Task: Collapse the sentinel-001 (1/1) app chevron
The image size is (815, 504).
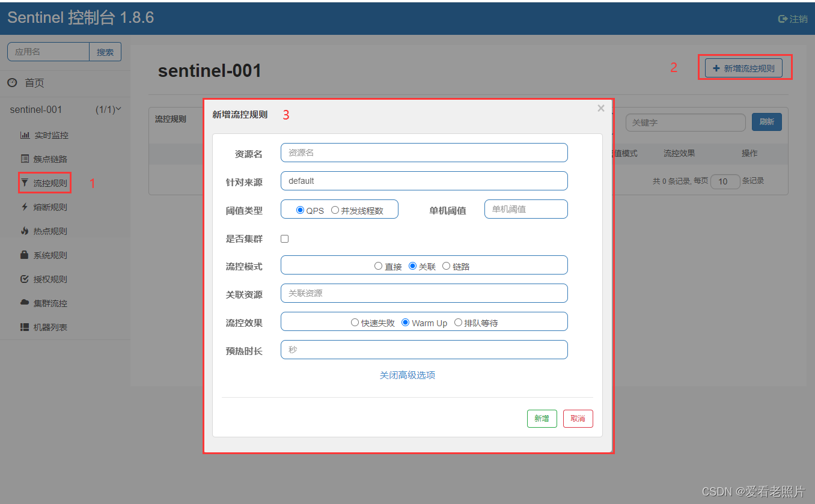Action: click(118, 109)
